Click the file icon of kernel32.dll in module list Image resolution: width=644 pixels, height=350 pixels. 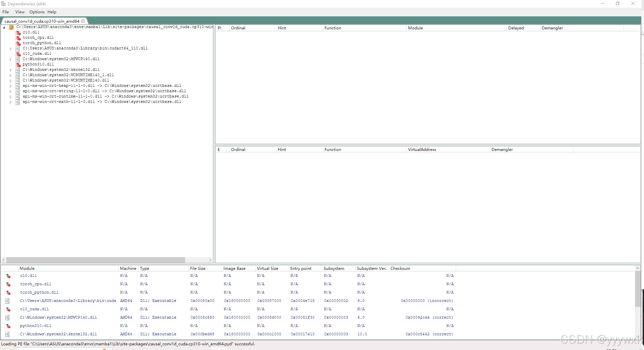7,334
